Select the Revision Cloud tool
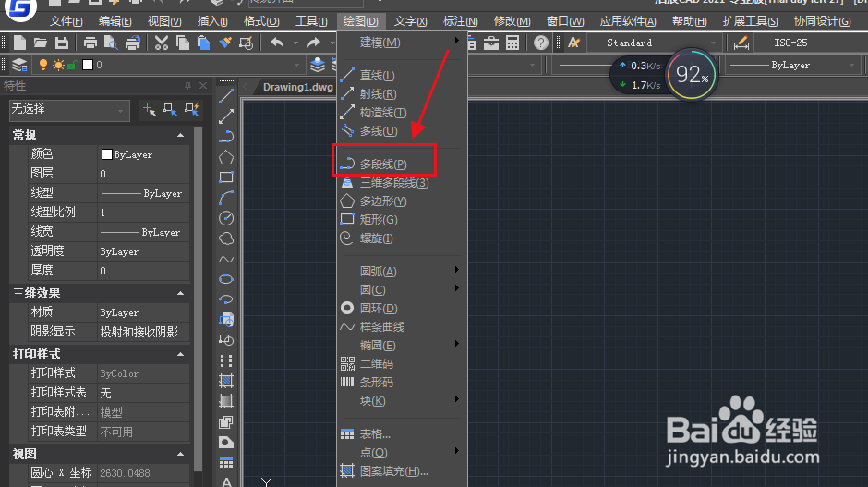The height and width of the screenshot is (487, 868). pyautogui.click(x=226, y=238)
